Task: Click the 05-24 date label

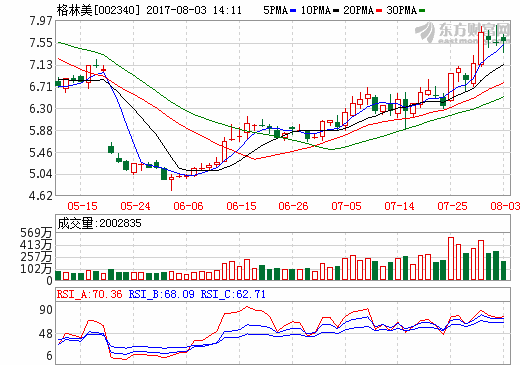Action: click(135, 206)
